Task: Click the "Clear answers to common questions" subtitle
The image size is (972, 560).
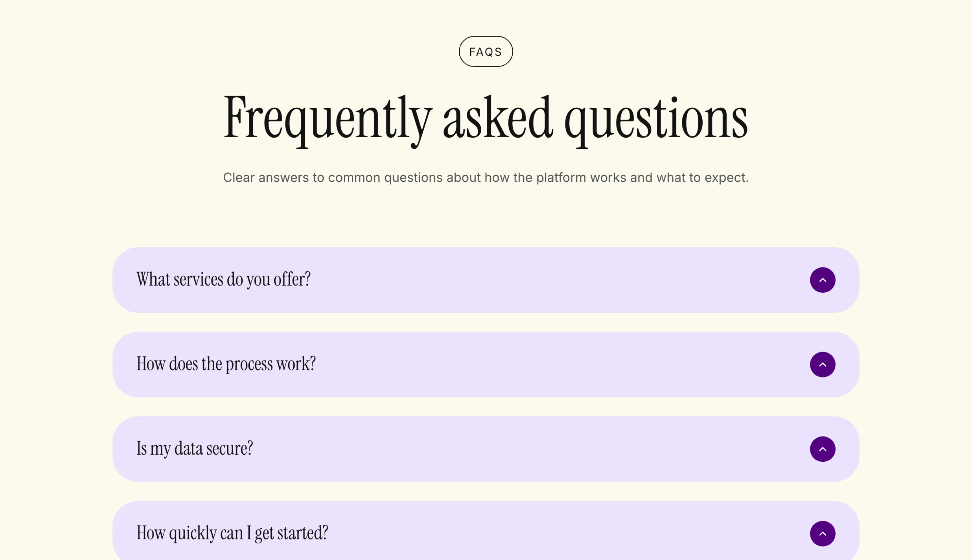Action: click(486, 178)
